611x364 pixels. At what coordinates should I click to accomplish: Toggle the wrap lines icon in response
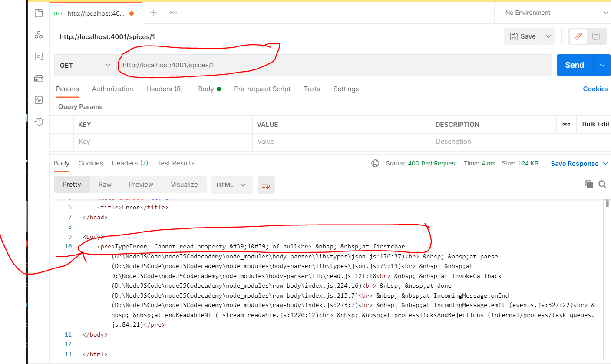pos(266,185)
